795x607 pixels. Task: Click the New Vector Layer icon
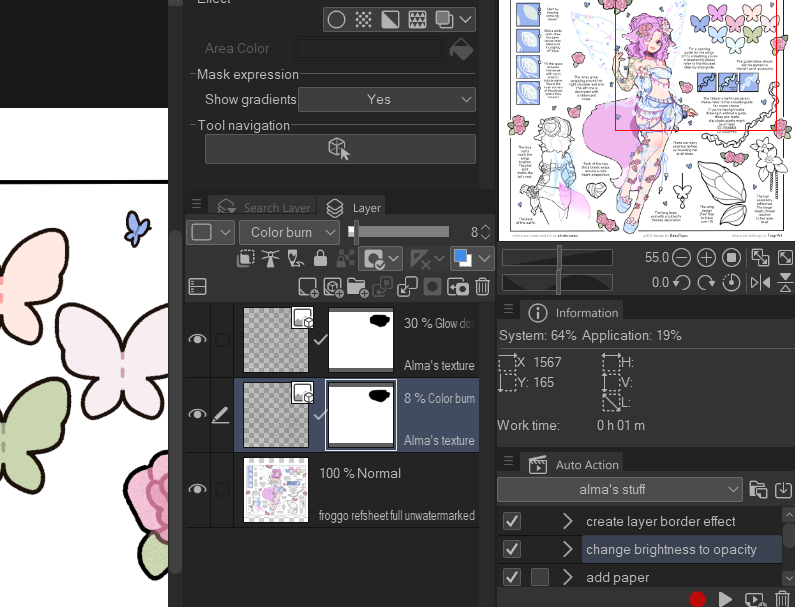point(333,287)
